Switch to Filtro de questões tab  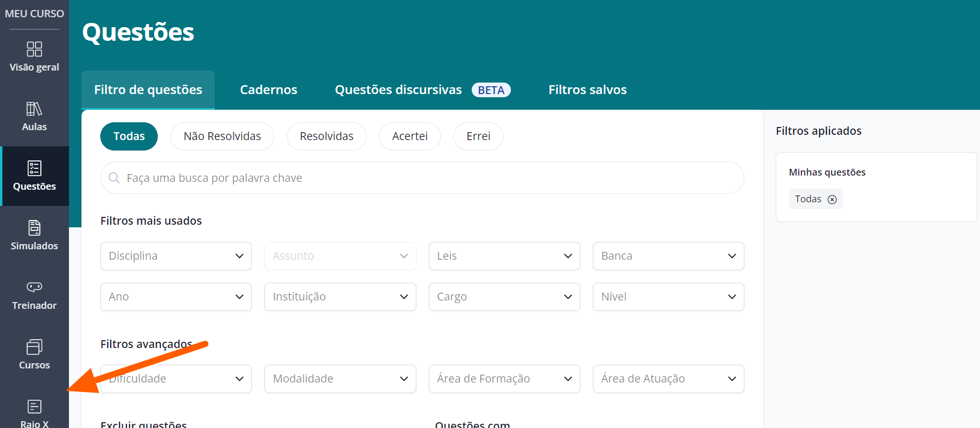coord(148,90)
